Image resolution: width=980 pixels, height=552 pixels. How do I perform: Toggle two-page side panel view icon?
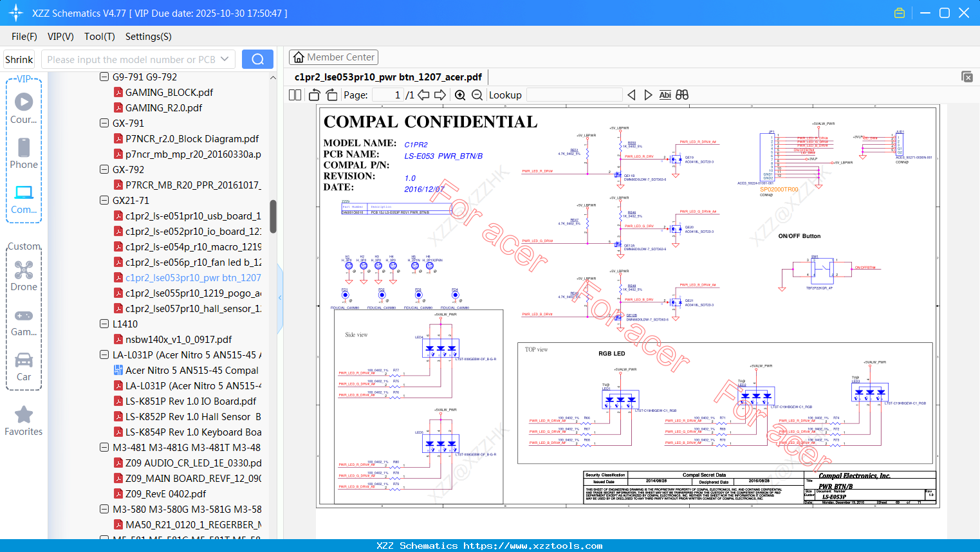click(295, 95)
